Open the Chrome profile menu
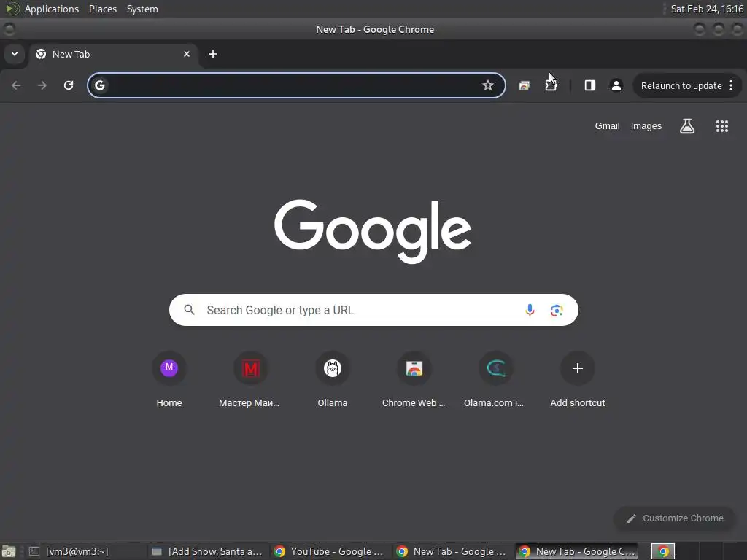 click(616, 85)
